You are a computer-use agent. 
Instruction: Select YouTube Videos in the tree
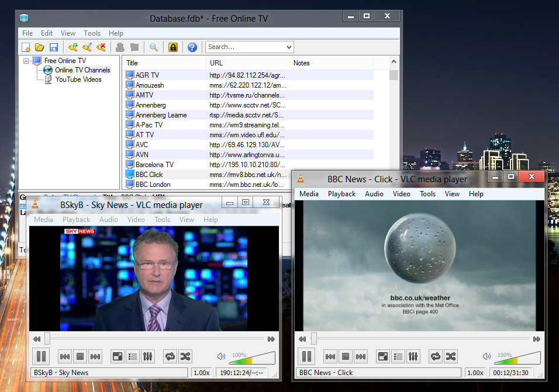(78, 79)
